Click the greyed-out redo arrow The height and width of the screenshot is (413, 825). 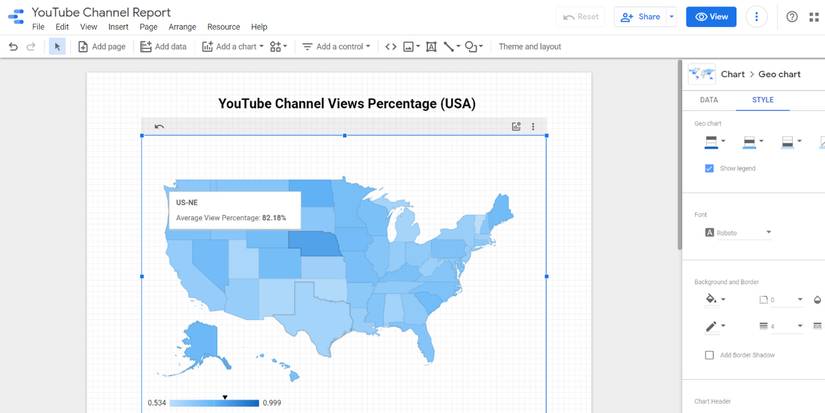[x=31, y=47]
